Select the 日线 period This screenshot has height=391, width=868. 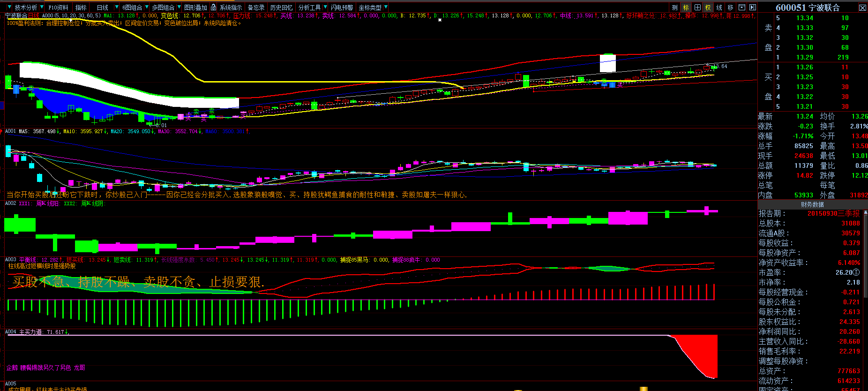click(x=102, y=7)
